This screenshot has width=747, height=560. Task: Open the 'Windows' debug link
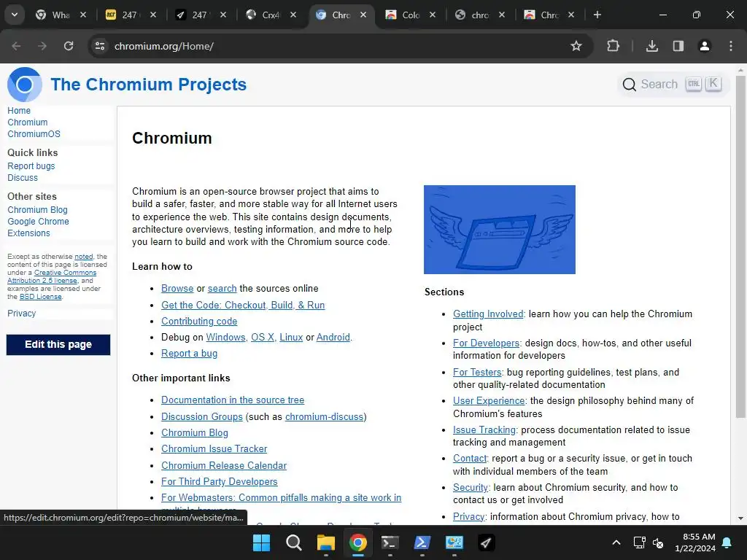(x=225, y=338)
